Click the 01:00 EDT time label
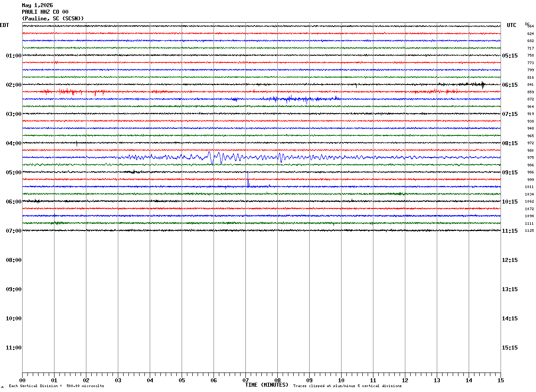This screenshot has height=392, width=536. point(14,56)
